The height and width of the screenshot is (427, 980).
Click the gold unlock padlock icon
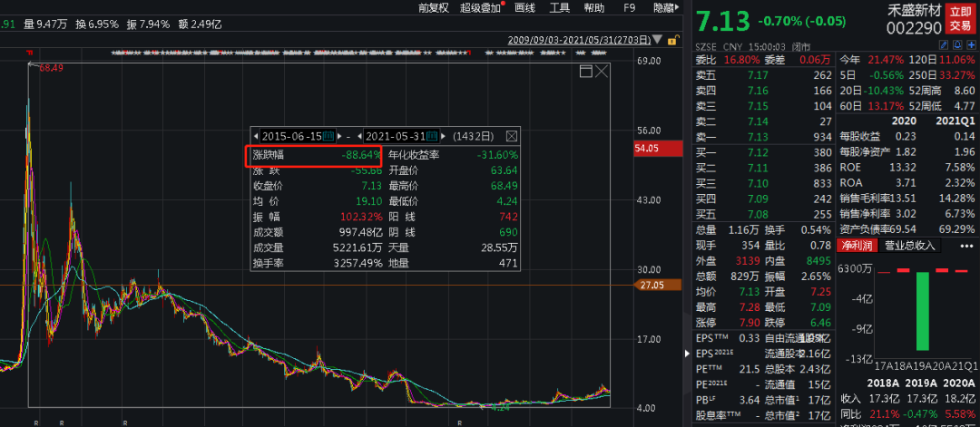pos(672,40)
